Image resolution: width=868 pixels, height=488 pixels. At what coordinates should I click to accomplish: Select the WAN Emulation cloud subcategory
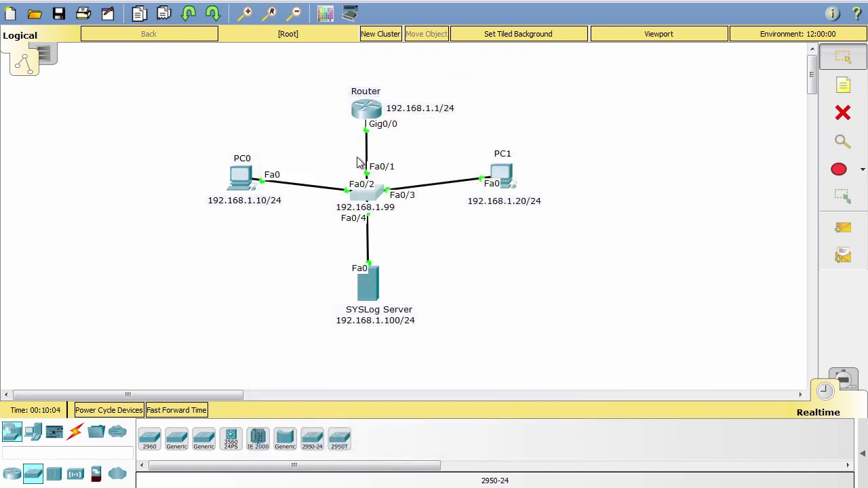117,474
